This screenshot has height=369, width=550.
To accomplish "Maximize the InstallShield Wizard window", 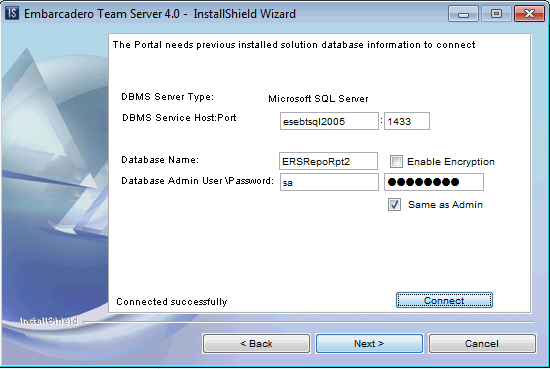I will coord(496,14).
